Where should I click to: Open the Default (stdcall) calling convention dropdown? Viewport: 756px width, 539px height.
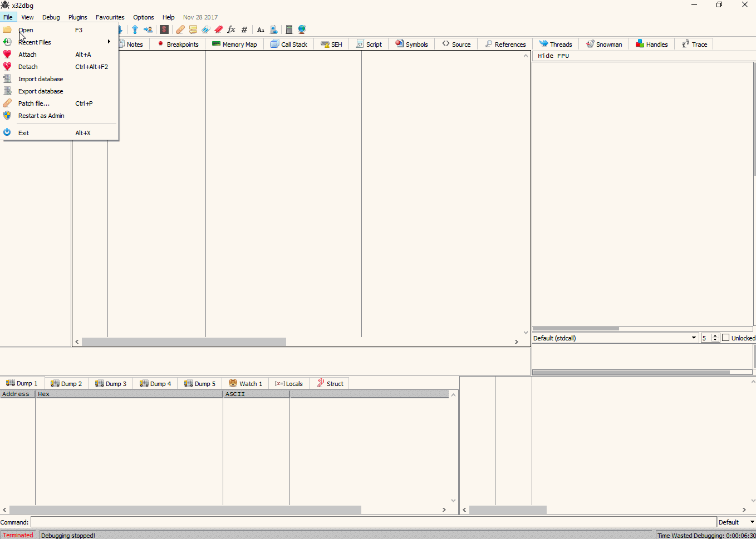click(615, 338)
